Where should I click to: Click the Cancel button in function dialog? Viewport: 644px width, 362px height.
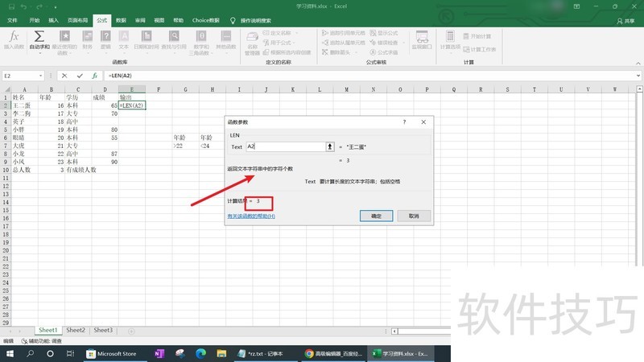click(414, 216)
